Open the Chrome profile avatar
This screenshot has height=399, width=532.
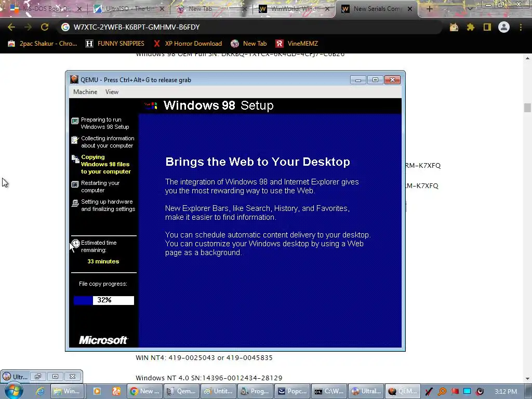tap(504, 27)
